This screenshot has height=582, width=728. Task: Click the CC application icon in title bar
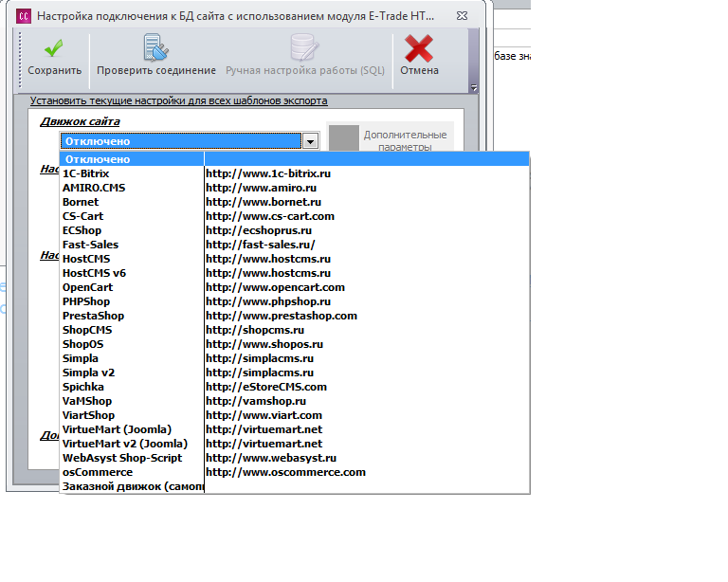click(x=23, y=16)
